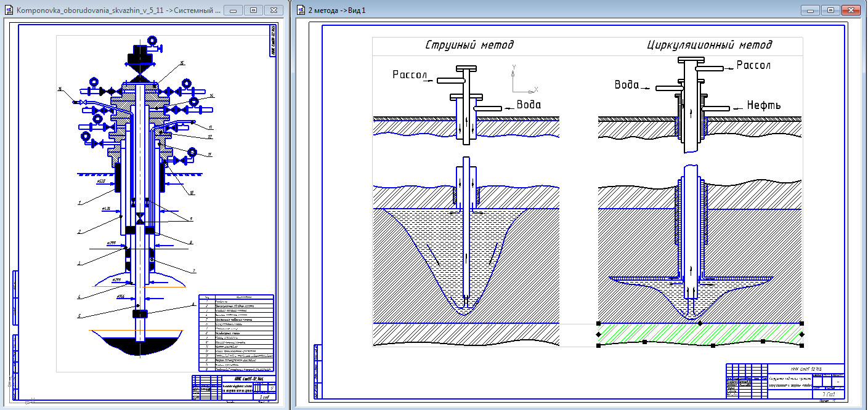
Task: Click the title block stamp of left drawing
Action: (233, 388)
